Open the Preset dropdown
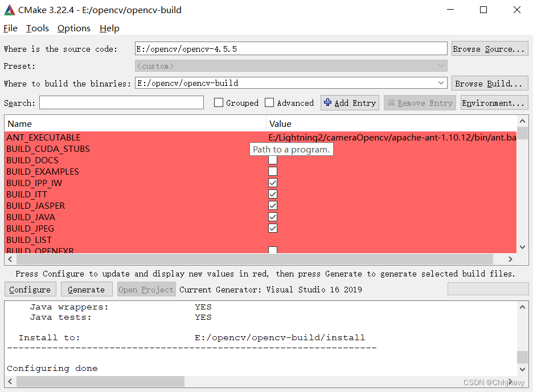The image size is (533, 392). click(x=441, y=66)
